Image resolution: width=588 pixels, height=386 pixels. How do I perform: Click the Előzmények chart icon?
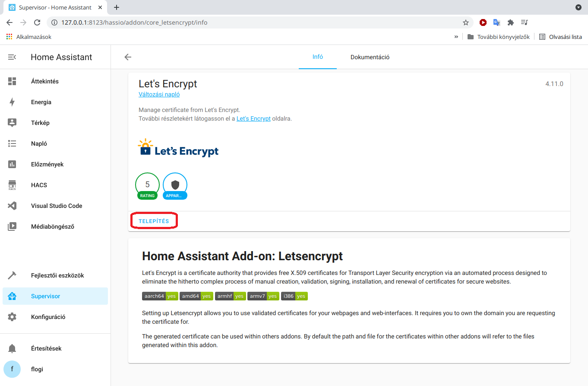(12, 164)
